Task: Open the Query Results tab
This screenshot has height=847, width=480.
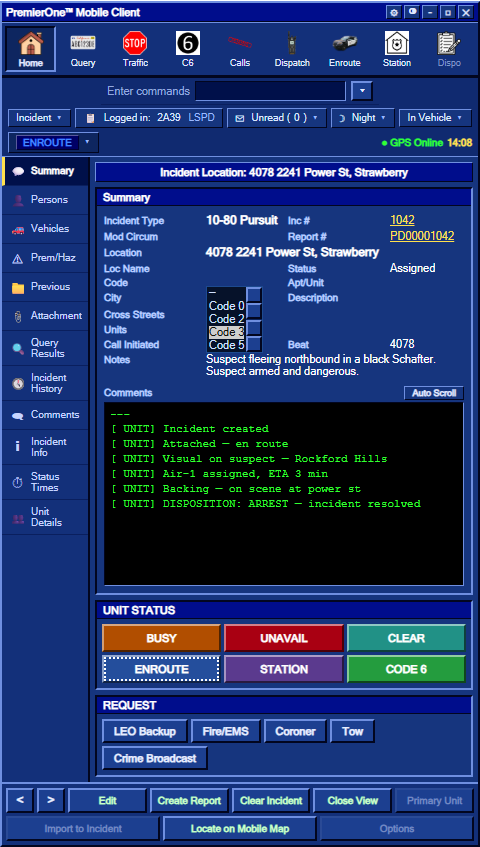Action: coord(45,348)
